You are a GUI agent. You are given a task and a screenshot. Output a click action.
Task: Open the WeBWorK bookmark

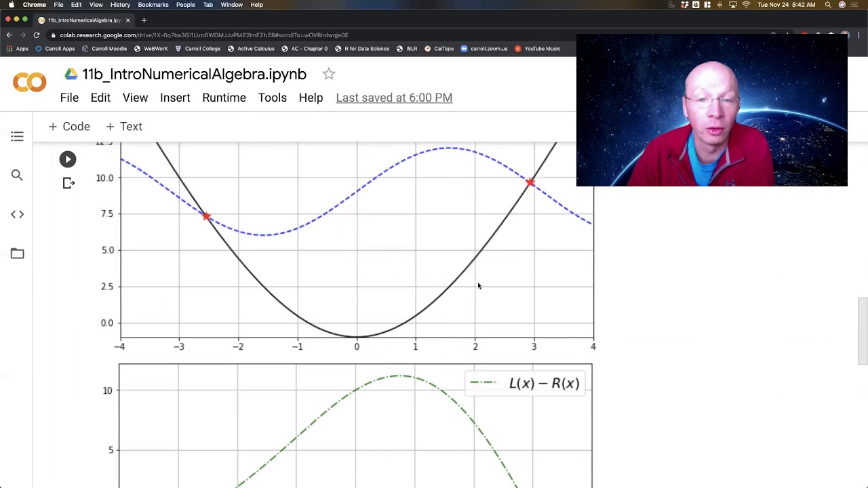pos(151,49)
